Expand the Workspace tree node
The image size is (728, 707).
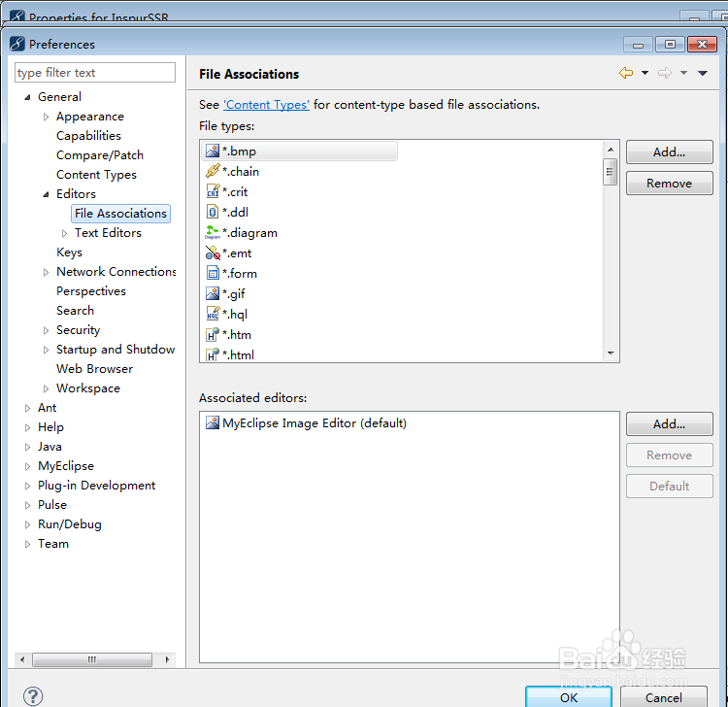(46, 388)
